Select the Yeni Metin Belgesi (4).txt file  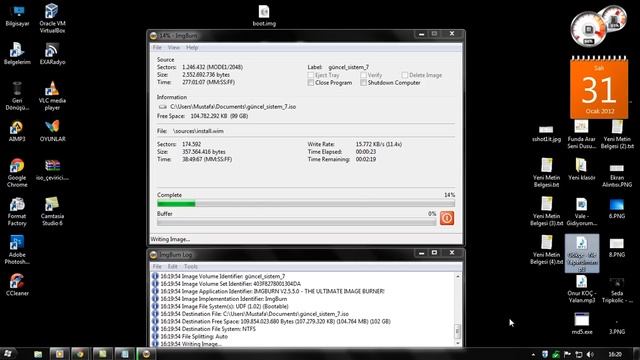pos(546,250)
